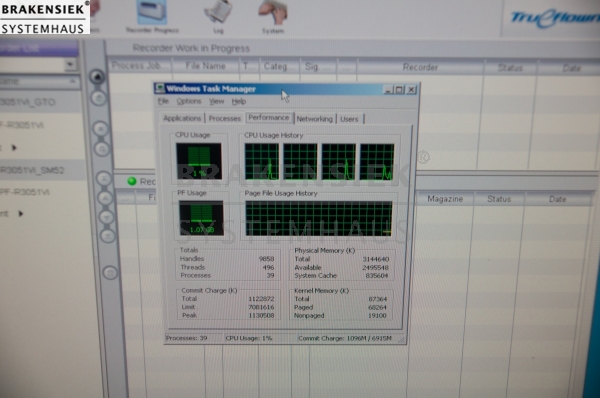Switch to the Processes tab

click(225, 119)
